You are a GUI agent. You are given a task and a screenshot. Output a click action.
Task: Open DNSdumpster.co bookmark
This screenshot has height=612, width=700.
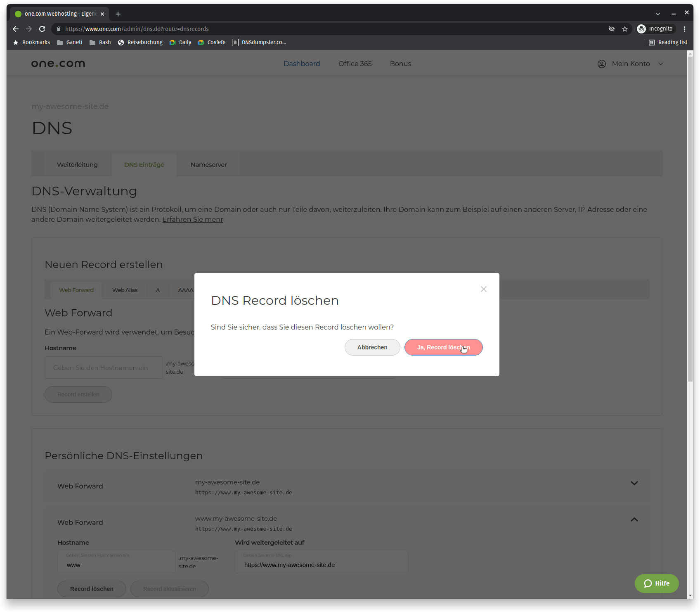259,43
